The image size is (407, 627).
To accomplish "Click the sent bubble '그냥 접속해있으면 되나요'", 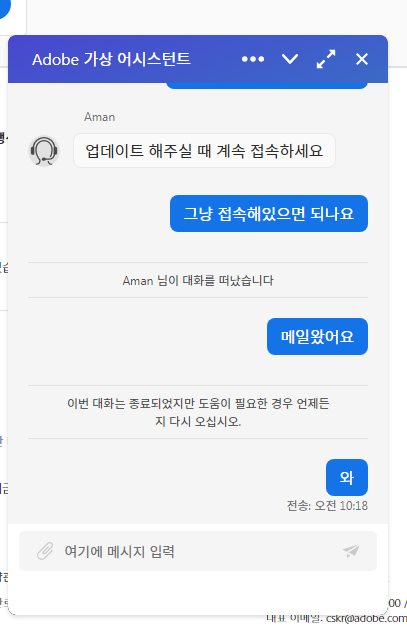I will pos(269,214).
